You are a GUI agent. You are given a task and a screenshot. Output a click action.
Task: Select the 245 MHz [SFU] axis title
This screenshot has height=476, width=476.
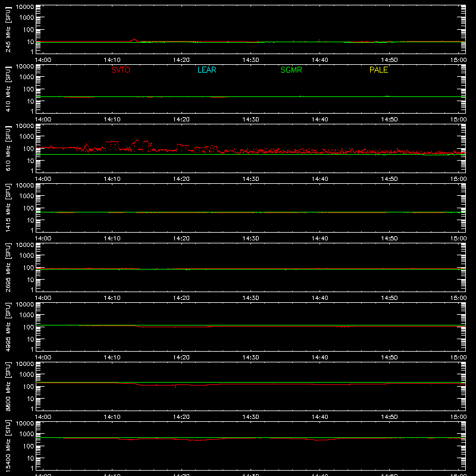[8, 29]
